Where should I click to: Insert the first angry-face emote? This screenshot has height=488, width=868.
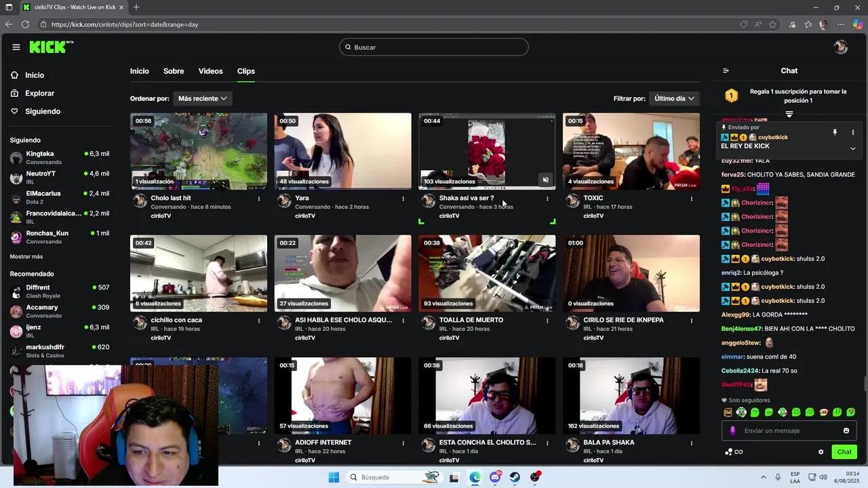[x=728, y=412]
